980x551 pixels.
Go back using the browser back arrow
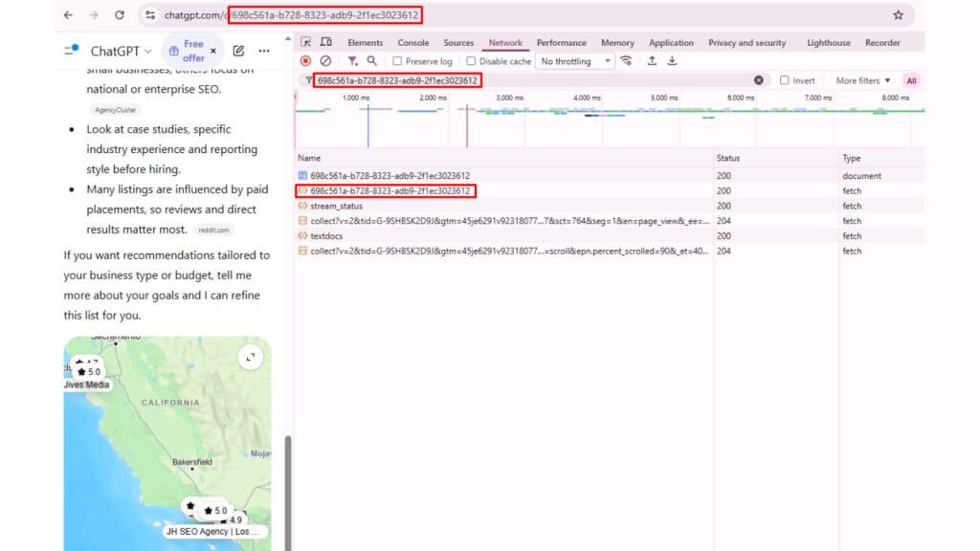point(68,15)
